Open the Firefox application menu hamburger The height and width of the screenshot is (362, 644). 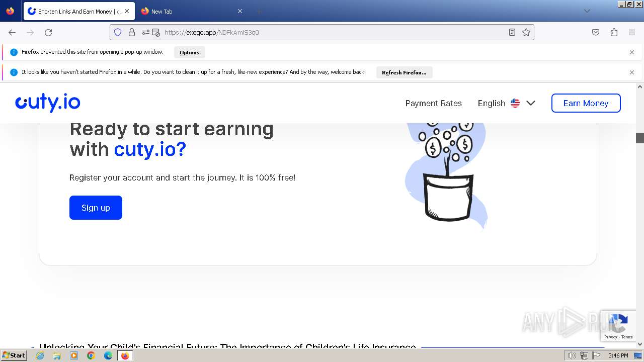pos(632,32)
